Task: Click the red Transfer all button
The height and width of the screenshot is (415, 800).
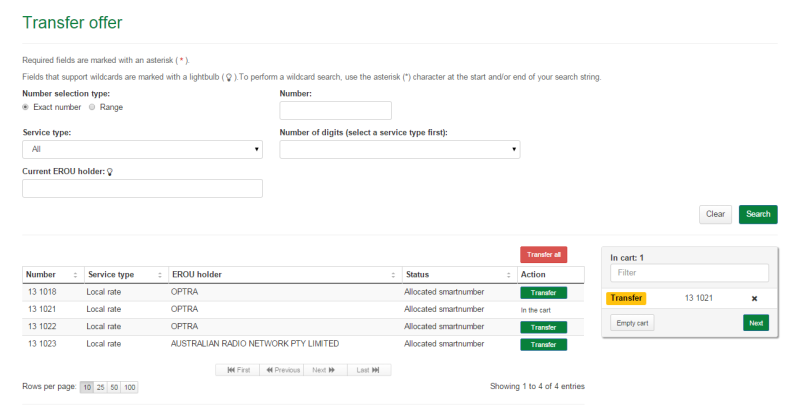Action: click(543, 255)
